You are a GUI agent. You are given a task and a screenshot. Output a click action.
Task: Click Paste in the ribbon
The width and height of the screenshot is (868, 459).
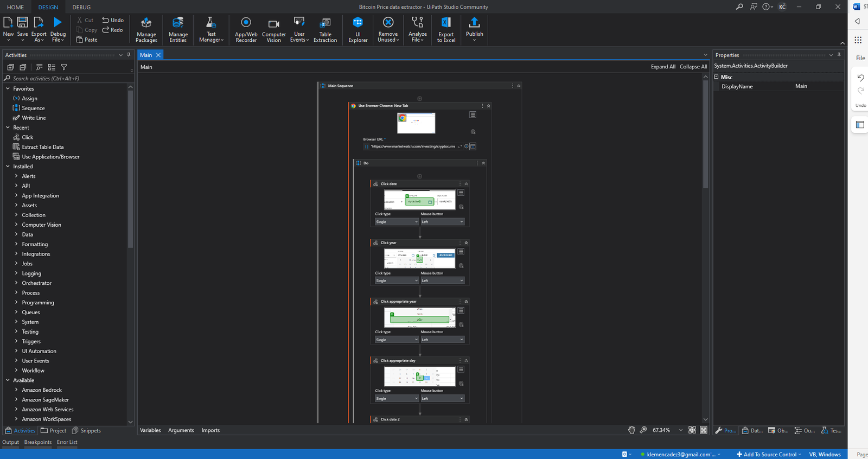coord(87,40)
